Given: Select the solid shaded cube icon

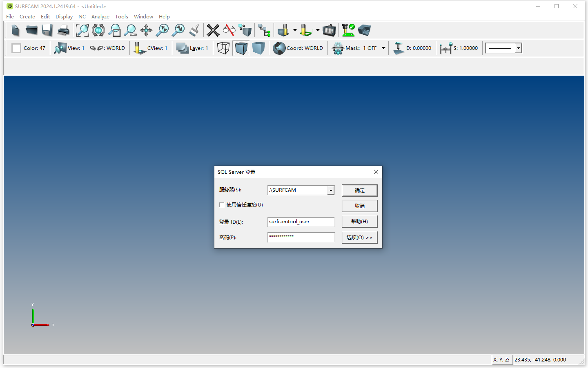Looking at the screenshot, I should pyautogui.click(x=258, y=48).
